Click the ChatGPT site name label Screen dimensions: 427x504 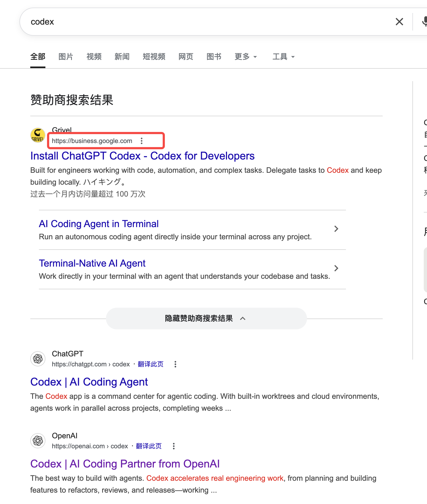click(x=68, y=354)
